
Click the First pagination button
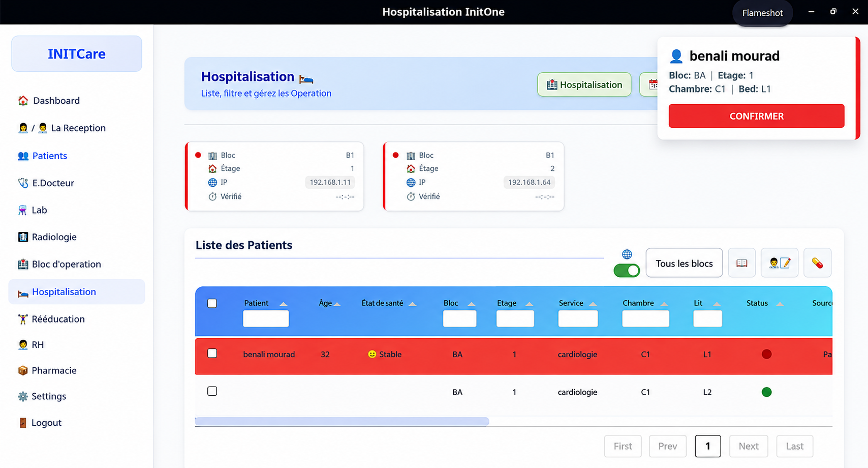pyautogui.click(x=623, y=446)
